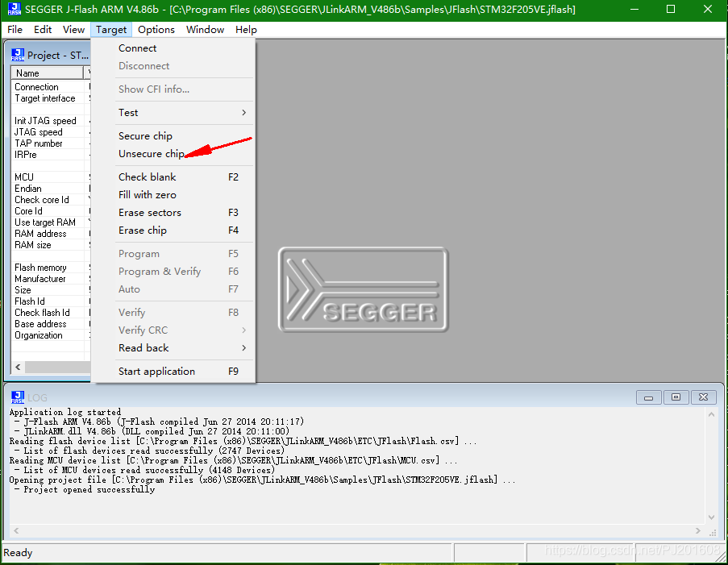This screenshot has width=728, height=565.
Task: Open the Help menu
Action: (246, 30)
